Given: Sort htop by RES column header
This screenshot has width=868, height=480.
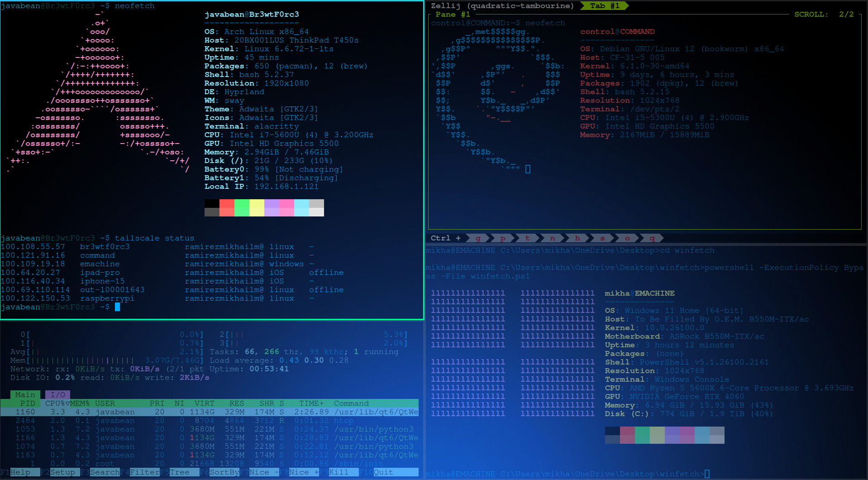Looking at the screenshot, I should coord(237,403).
